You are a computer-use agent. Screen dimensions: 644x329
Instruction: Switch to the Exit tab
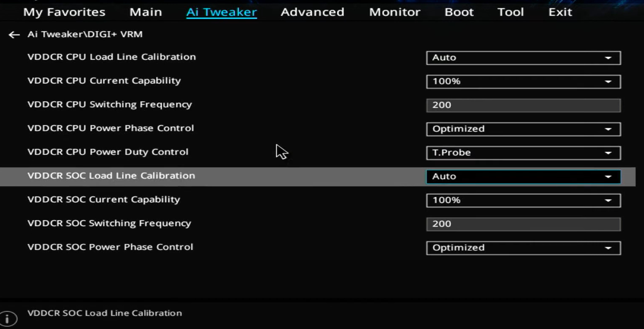pos(560,12)
